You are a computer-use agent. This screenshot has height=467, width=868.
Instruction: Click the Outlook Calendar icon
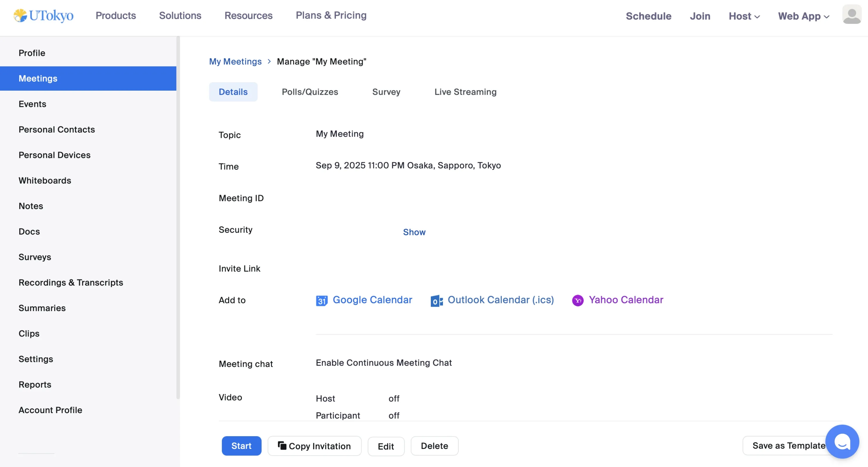coord(436,300)
